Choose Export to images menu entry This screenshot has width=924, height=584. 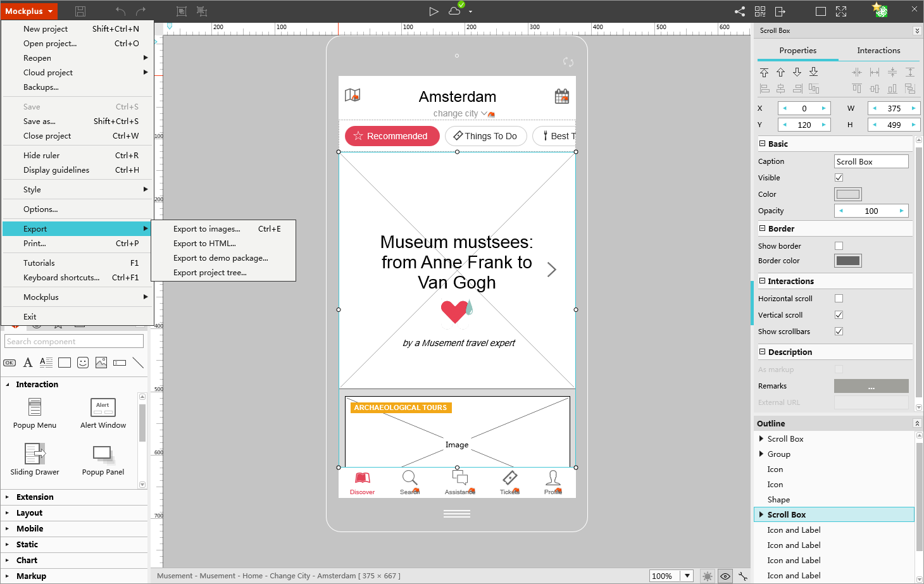point(223,229)
